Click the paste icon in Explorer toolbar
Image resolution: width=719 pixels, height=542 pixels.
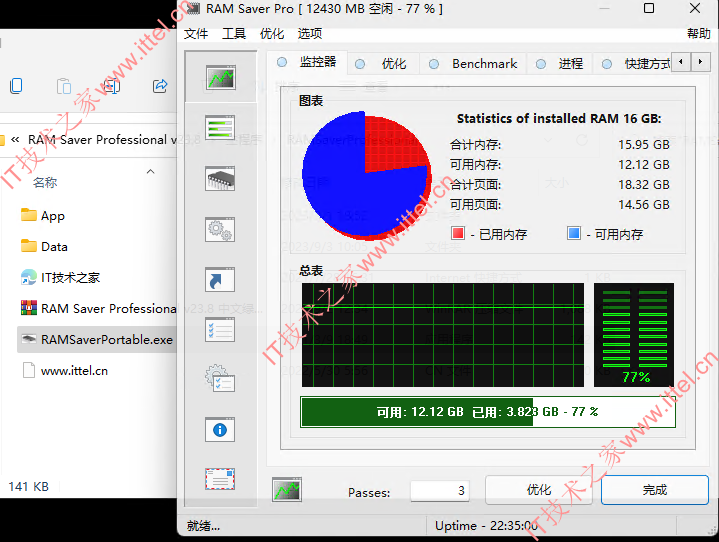(x=64, y=86)
